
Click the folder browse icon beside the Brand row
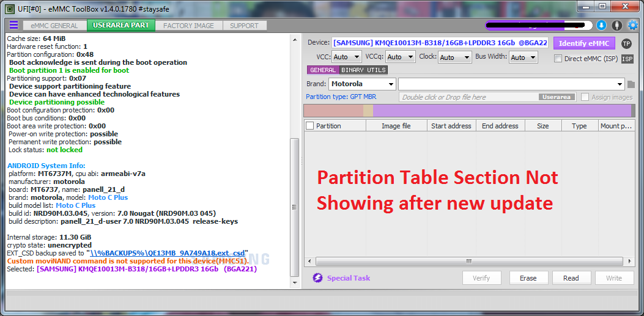[x=631, y=84]
